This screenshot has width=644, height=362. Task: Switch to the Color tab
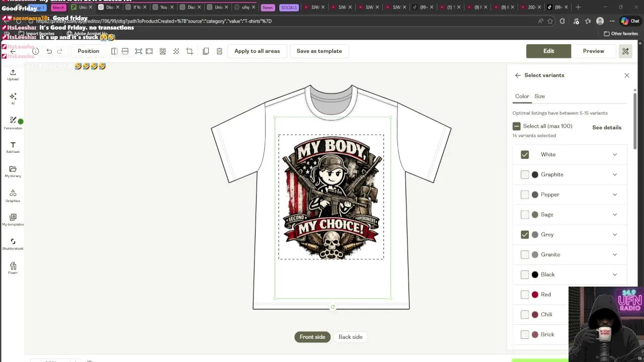tap(522, 97)
